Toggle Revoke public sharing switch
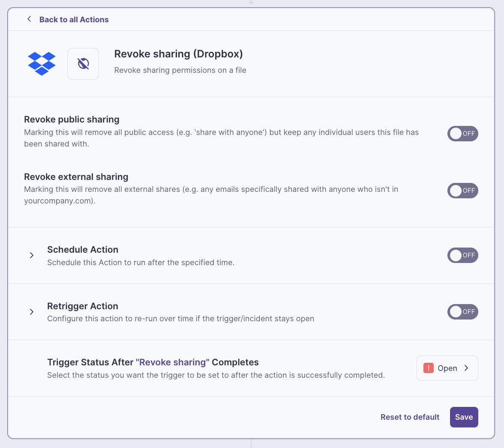 tap(462, 134)
